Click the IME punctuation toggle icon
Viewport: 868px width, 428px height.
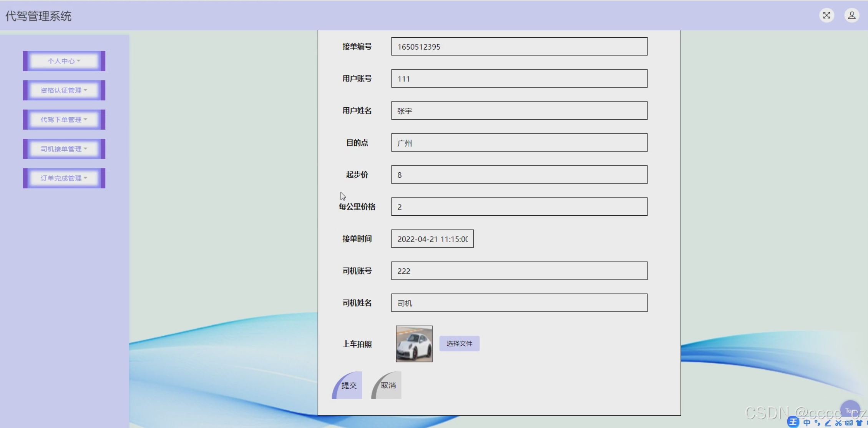(817, 423)
